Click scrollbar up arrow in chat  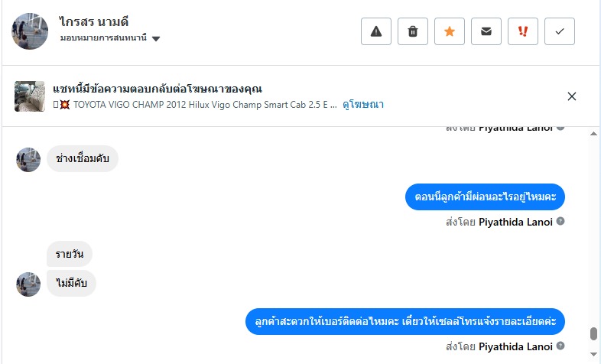[593, 133]
